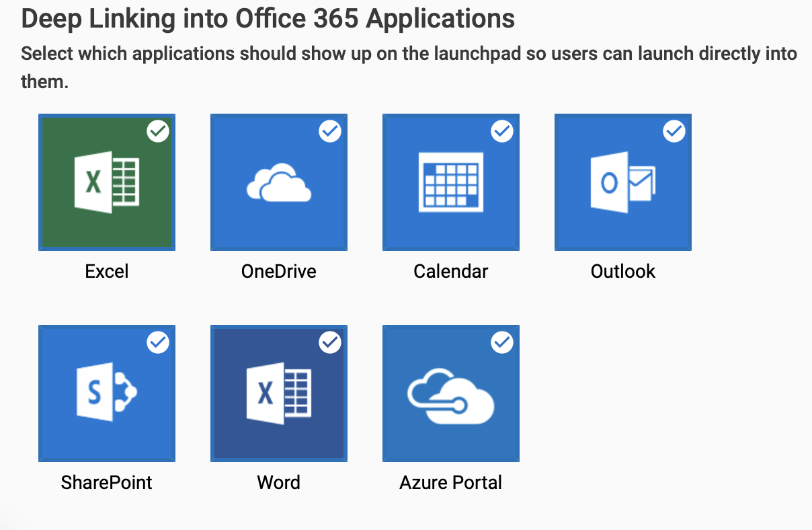Image resolution: width=812 pixels, height=530 pixels.
Task: Uncheck the Calendar tile checkmark
Action: click(x=502, y=131)
